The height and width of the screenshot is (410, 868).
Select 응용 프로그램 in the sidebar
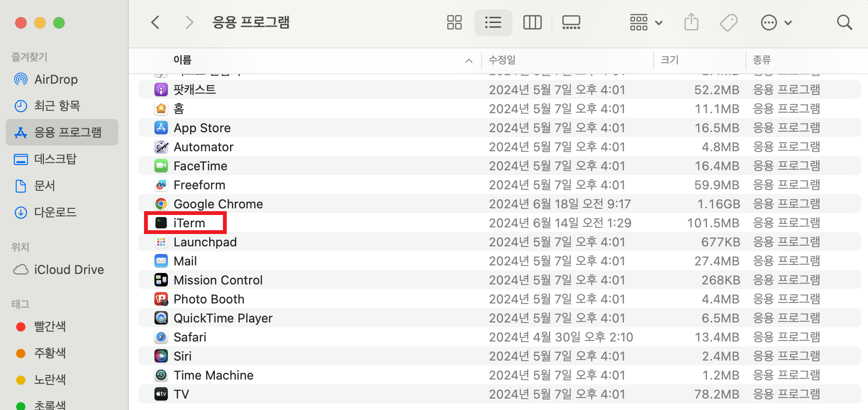[x=62, y=132]
